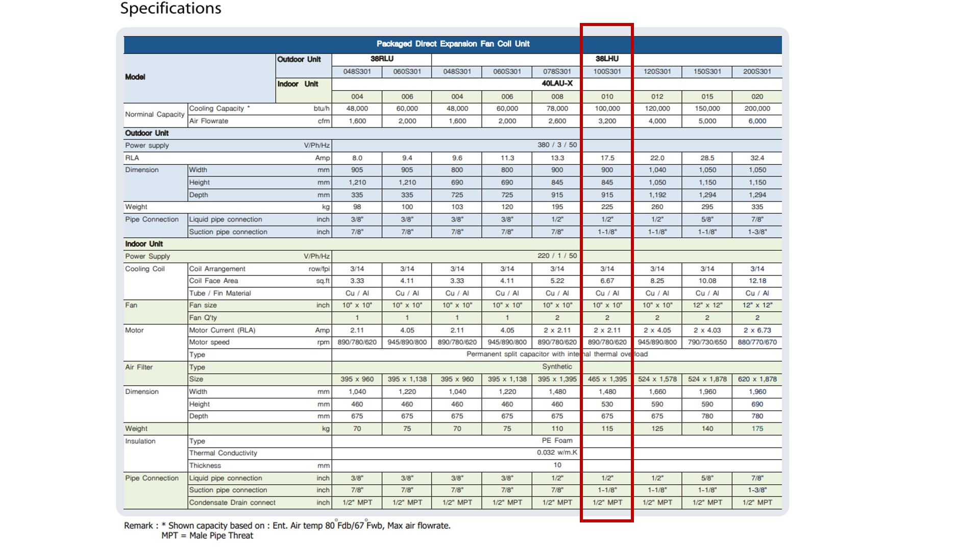Select the "150S301" outdoor model cell
This screenshot has height=551, width=980.
[707, 71]
